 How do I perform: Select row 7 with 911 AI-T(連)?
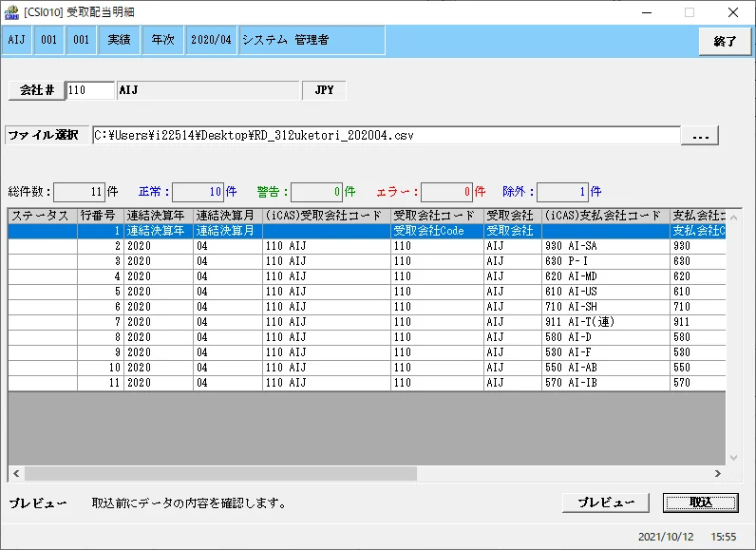pos(367,322)
